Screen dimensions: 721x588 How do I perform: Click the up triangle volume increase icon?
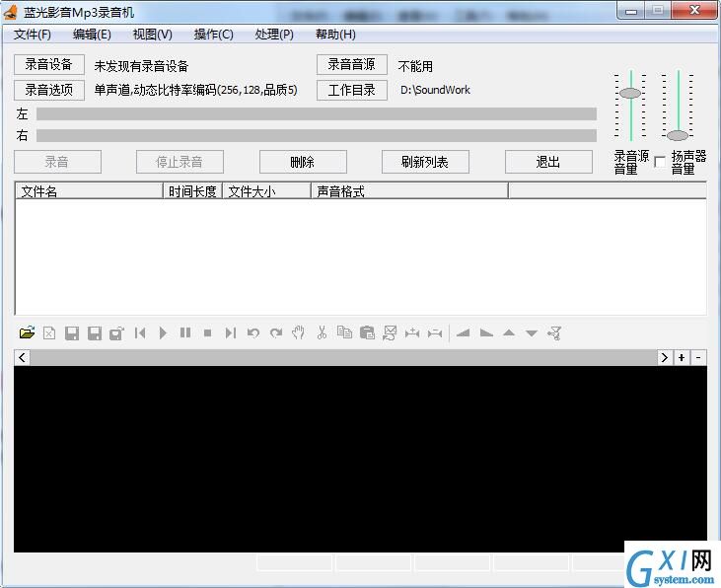[509, 332]
